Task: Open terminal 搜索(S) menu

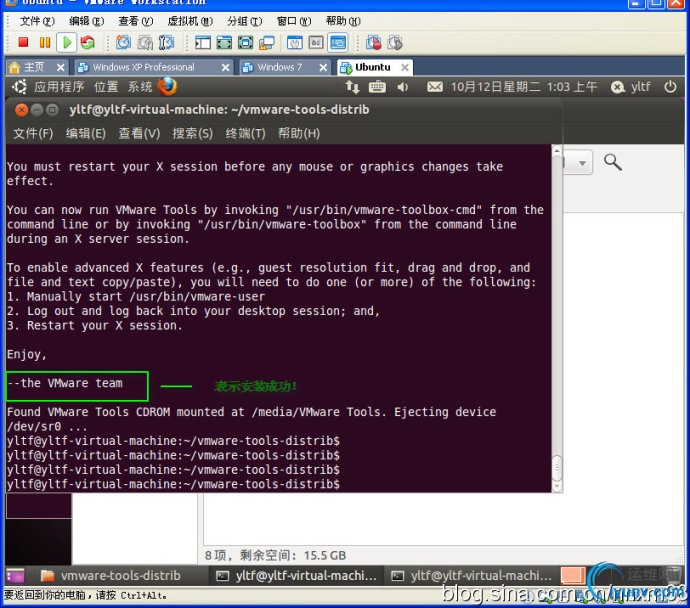Action: 192,133
